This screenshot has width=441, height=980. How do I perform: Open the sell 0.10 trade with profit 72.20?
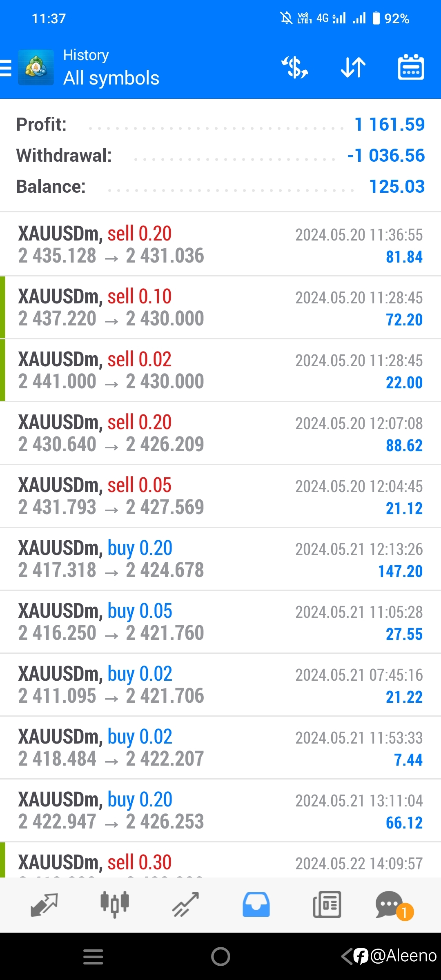[220, 307]
